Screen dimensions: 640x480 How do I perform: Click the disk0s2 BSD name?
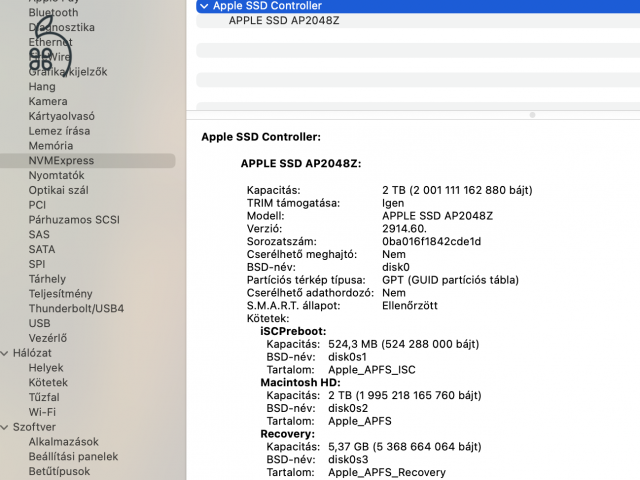(x=348, y=408)
